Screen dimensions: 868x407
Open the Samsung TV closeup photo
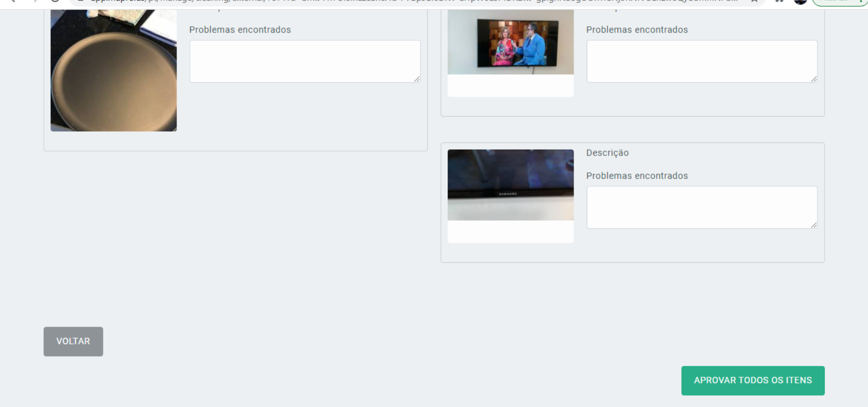(510, 185)
